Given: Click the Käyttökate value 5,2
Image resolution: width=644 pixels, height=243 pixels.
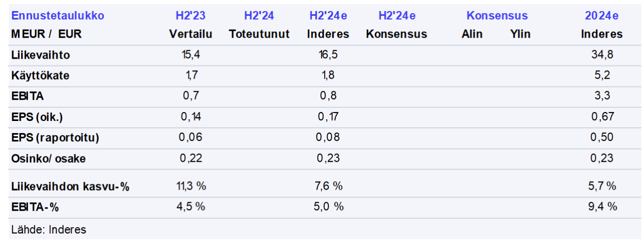Looking at the screenshot, I should click(x=602, y=76).
